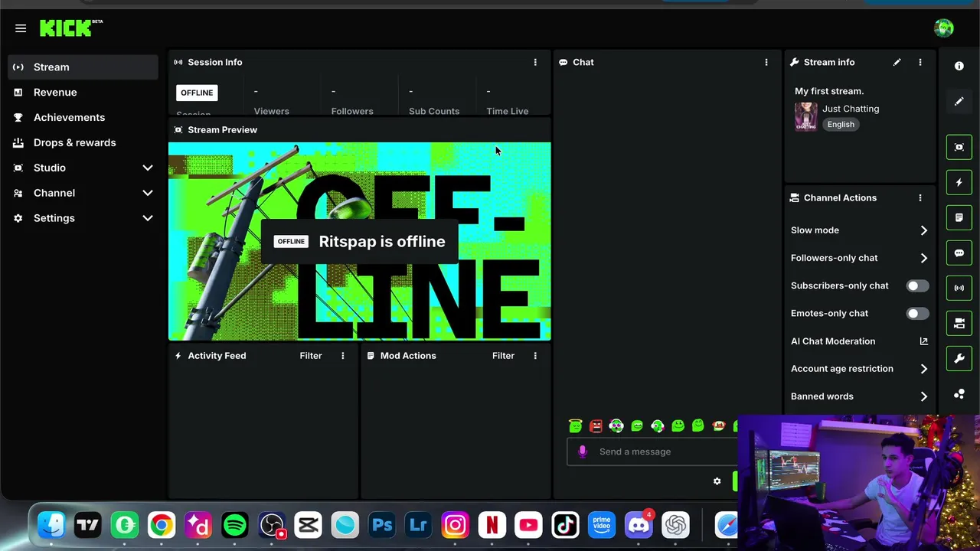The height and width of the screenshot is (551, 980).
Task: Go to Revenue in the sidebar
Action: pyautogui.click(x=83, y=92)
